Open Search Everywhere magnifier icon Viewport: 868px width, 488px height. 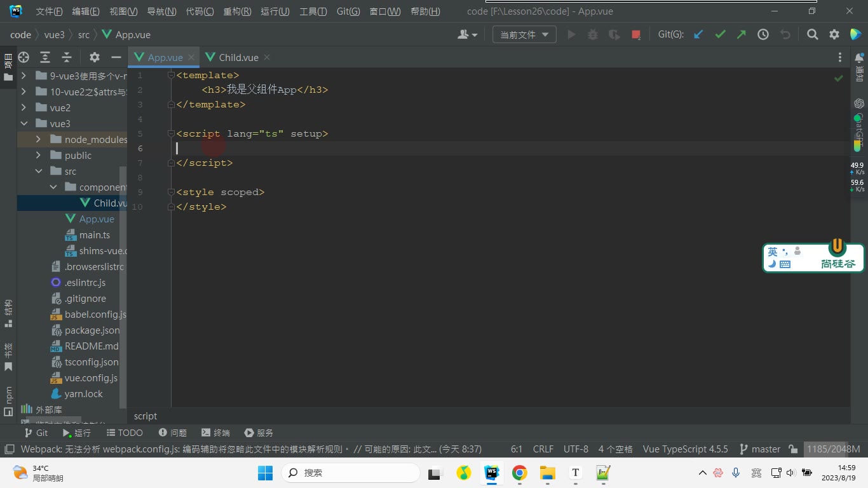tap(813, 35)
